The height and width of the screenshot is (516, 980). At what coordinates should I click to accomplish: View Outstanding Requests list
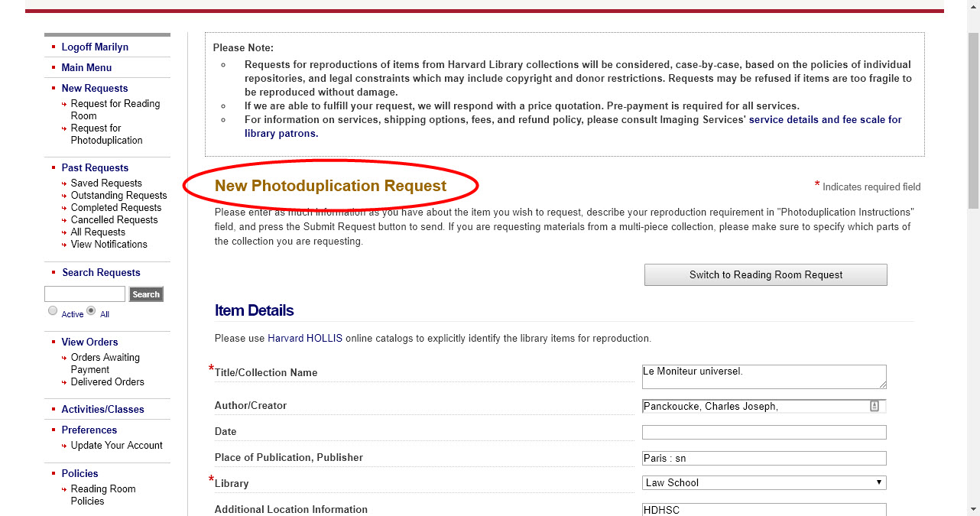tap(118, 196)
